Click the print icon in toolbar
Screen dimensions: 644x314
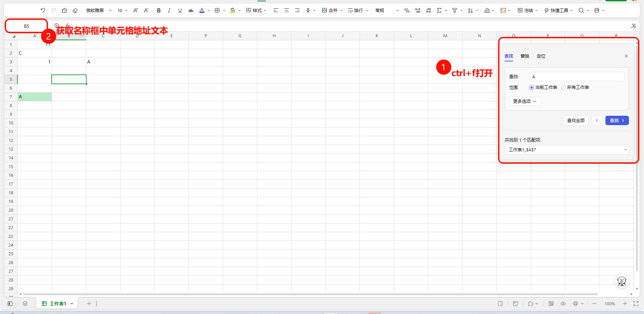click(x=596, y=10)
